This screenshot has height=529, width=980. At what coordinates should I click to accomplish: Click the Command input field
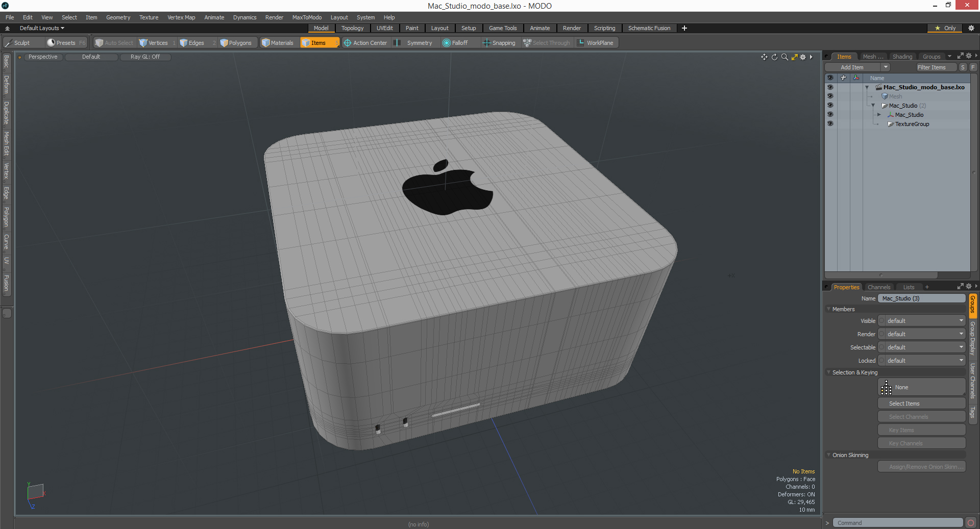897,522
